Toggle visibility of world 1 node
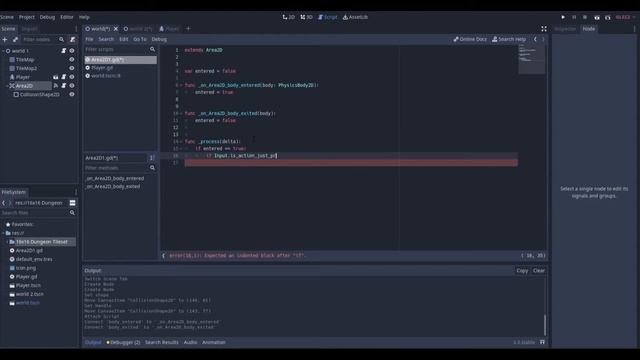 [72, 51]
